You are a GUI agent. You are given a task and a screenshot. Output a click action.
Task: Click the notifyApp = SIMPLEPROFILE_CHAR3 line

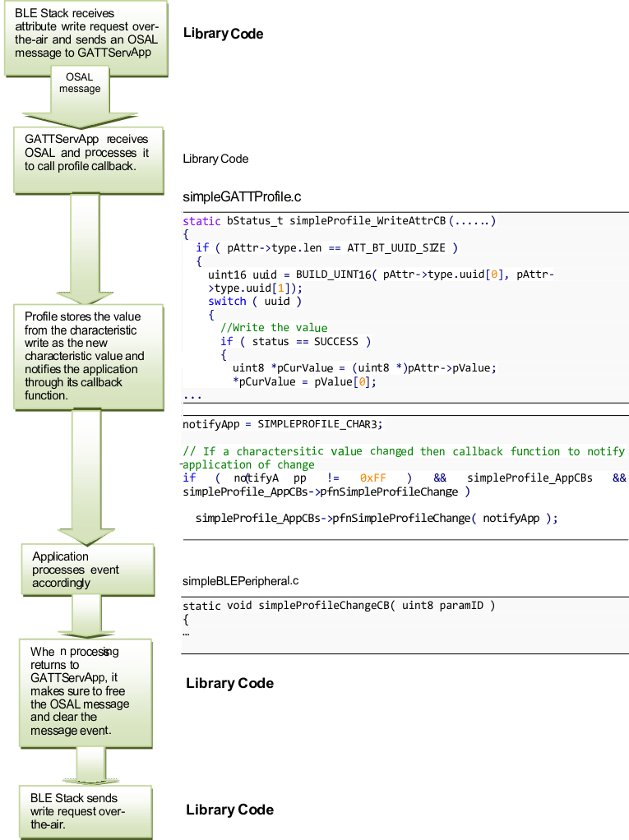283,424
